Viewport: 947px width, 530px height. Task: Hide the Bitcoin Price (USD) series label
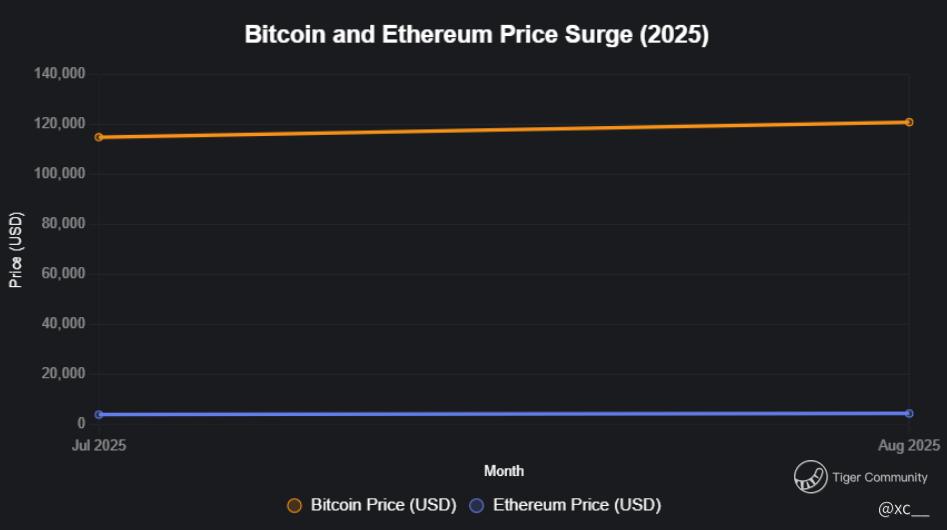click(383, 505)
